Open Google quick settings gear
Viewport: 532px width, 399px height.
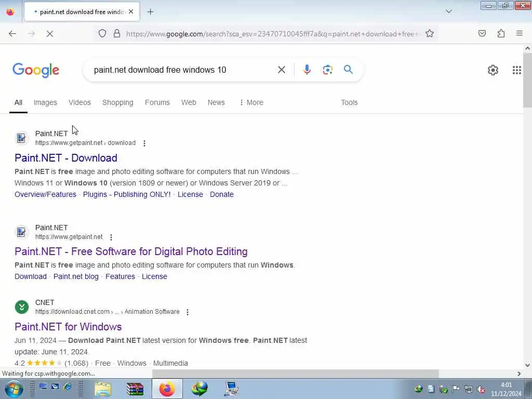click(493, 70)
